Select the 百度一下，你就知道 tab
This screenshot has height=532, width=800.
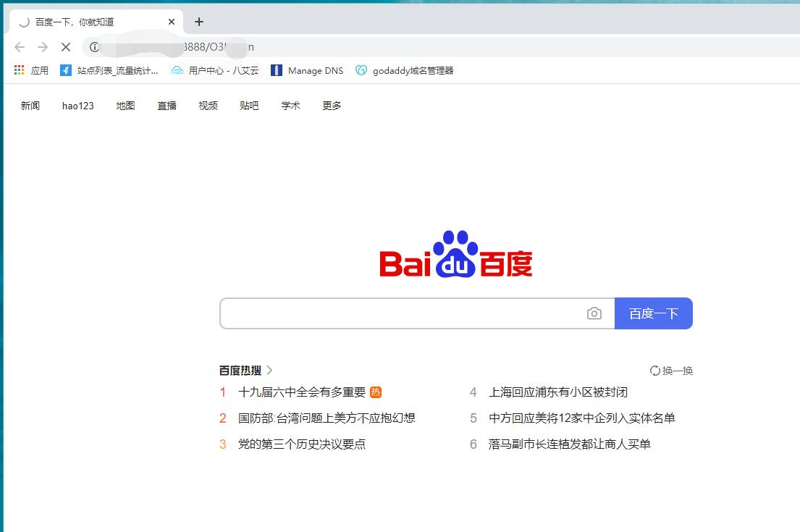pyautogui.click(x=96, y=22)
